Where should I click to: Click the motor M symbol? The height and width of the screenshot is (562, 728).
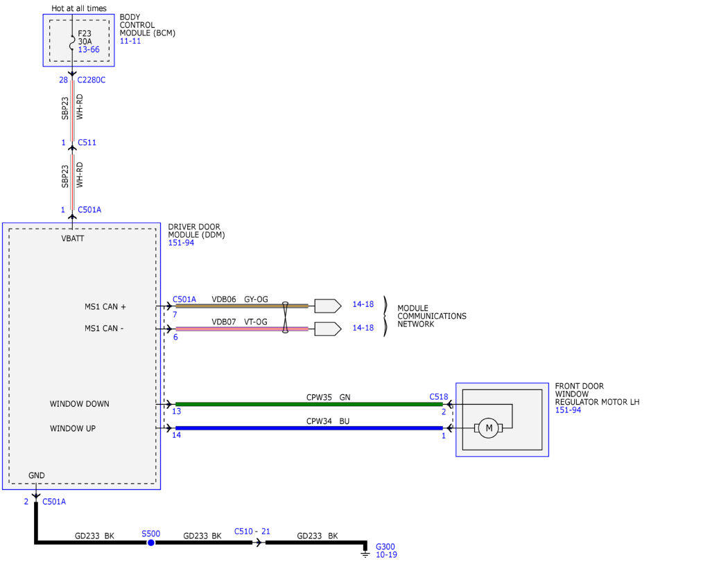coord(488,428)
